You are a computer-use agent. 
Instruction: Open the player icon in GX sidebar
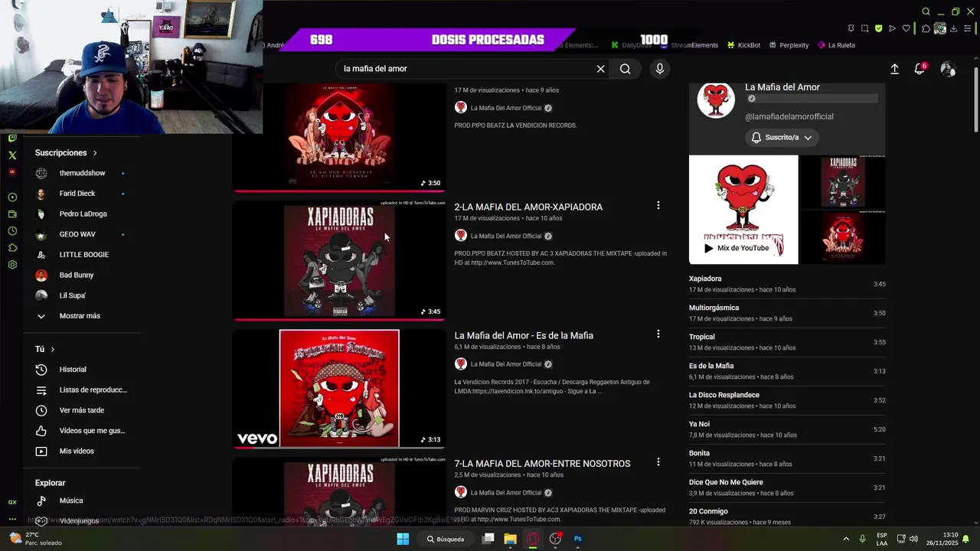(12, 197)
